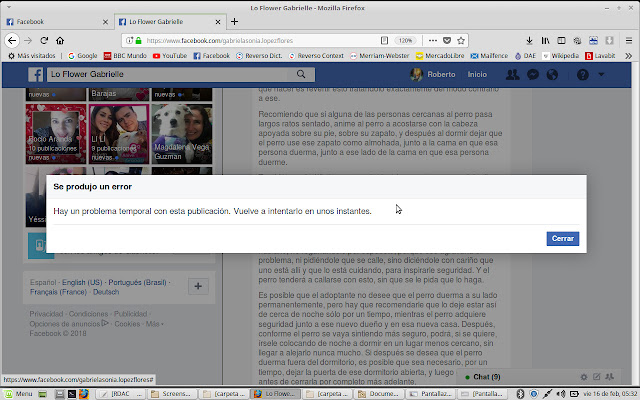Open the MercadoLibre bookmark
The width and height of the screenshot is (640, 400).
[440, 56]
